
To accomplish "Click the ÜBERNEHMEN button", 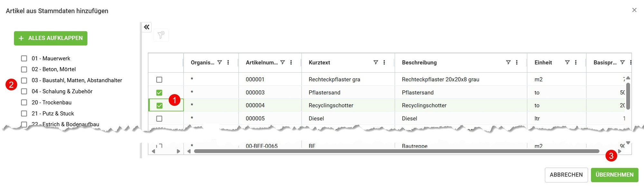I will point(615,174).
